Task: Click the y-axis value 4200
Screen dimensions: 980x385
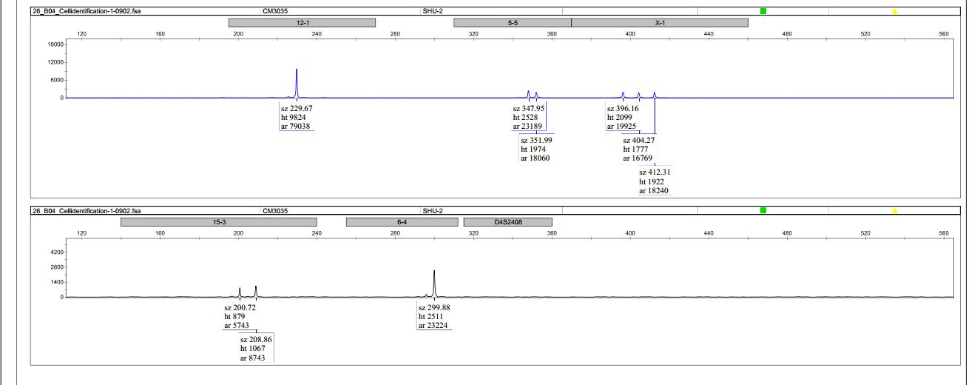Action: [x=55, y=252]
